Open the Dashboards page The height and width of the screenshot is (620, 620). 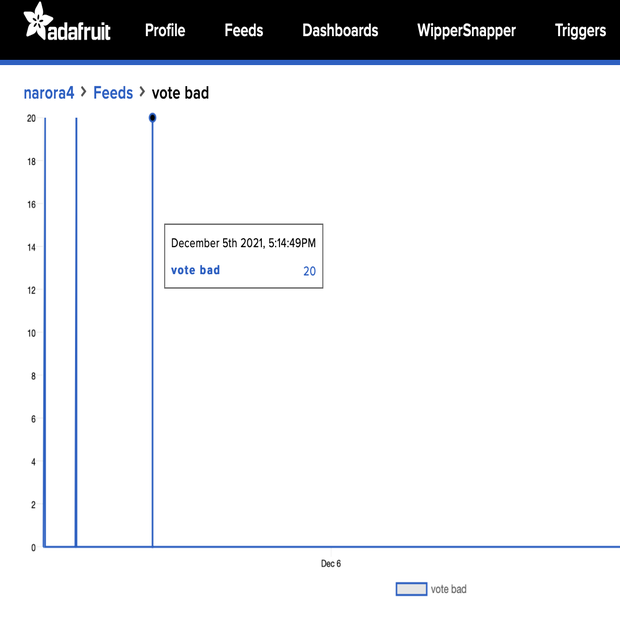click(340, 30)
